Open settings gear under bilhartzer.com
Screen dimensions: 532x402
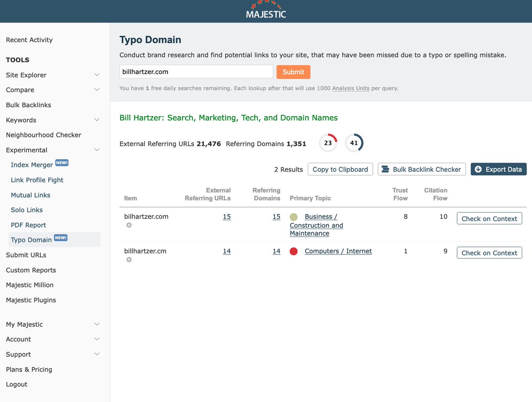click(x=129, y=226)
